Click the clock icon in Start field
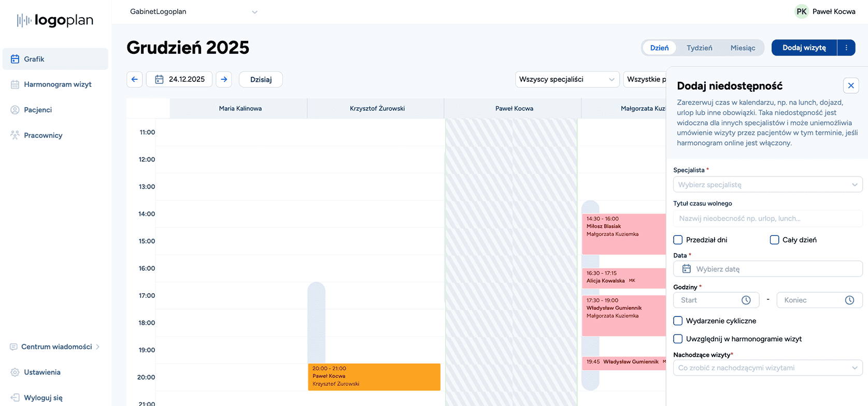The image size is (868, 406). (746, 300)
